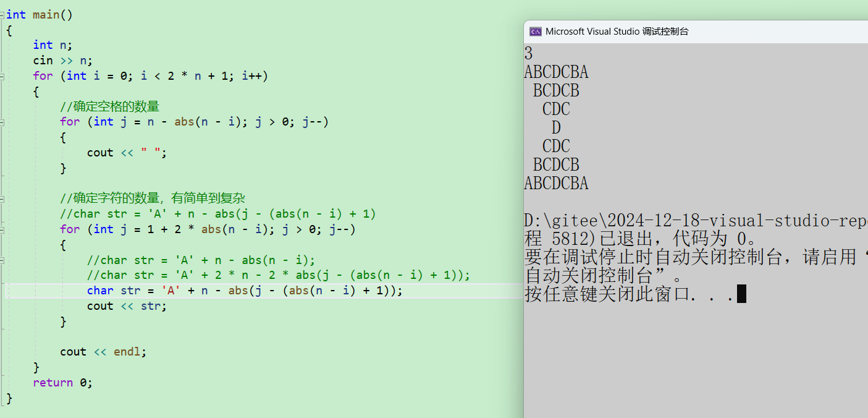Click the Microsoft Visual Studio 调试控制台 title
Viewport: 868px width, 418px height.
pyautogui.click(x=617, y=32)
